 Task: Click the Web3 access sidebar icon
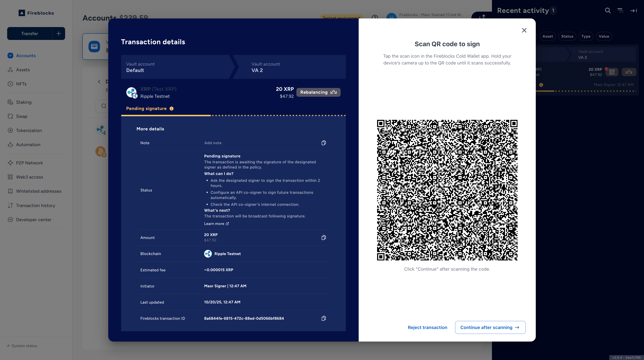[10, 177]
